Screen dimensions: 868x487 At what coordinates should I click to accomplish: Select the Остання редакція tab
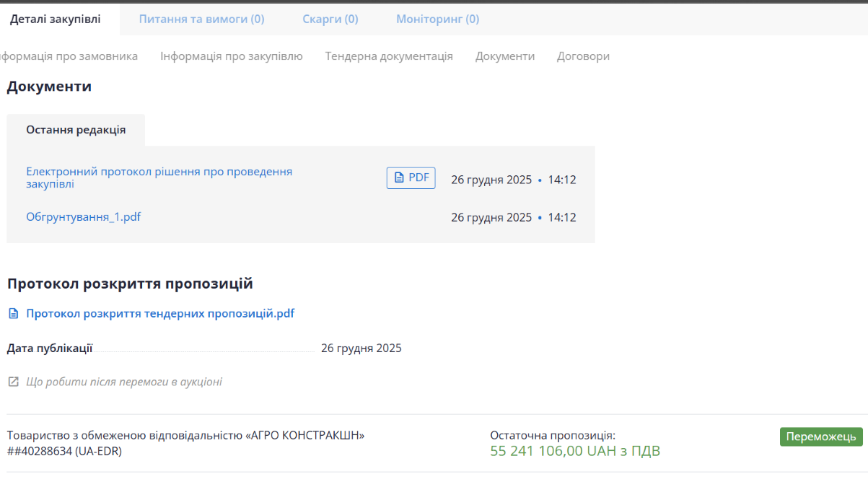[76, 130]
